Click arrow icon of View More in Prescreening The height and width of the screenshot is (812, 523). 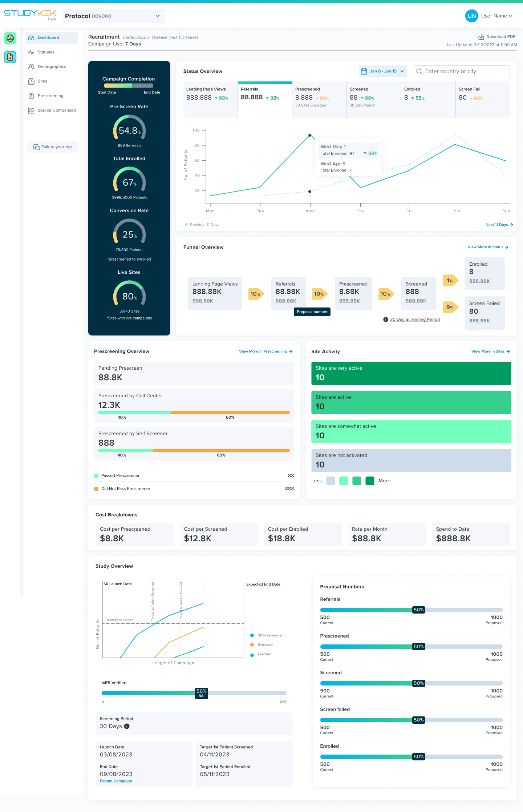click(x=291, y=351)
